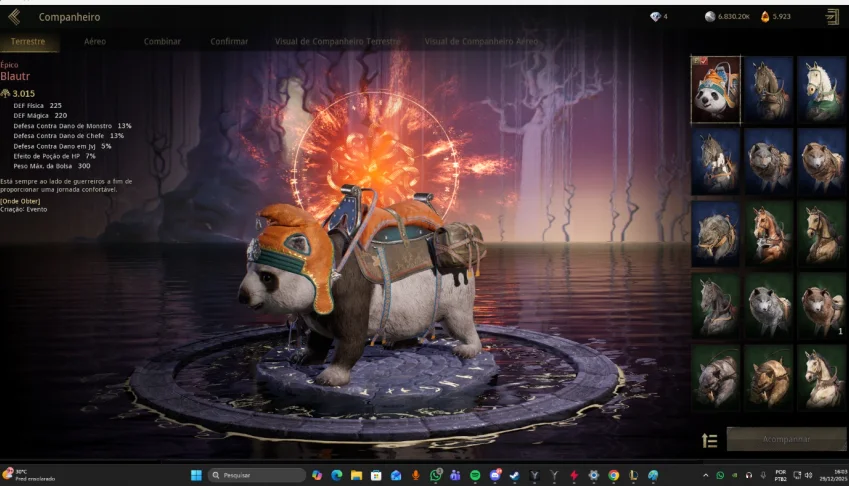The width and height of the screenshot is (849, 486).
Task: Click the [Onde Obter] link
Action: [20, 201]
